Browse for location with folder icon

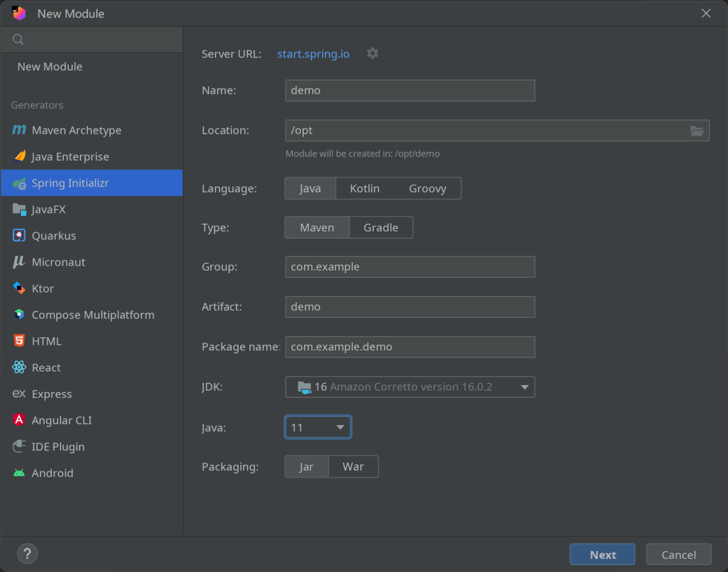pos(697,131)
